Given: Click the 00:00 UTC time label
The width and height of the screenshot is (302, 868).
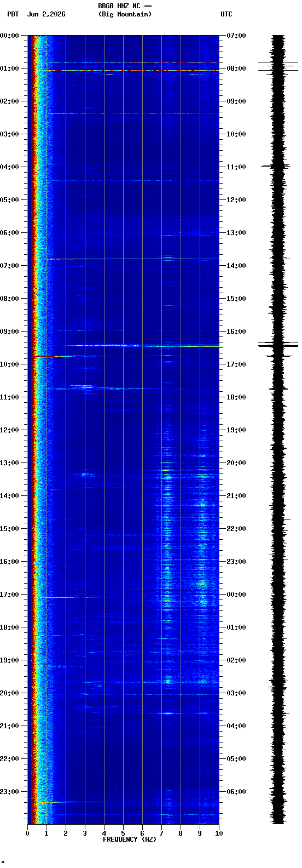Looking at the screenshot, I should [236, 595].
